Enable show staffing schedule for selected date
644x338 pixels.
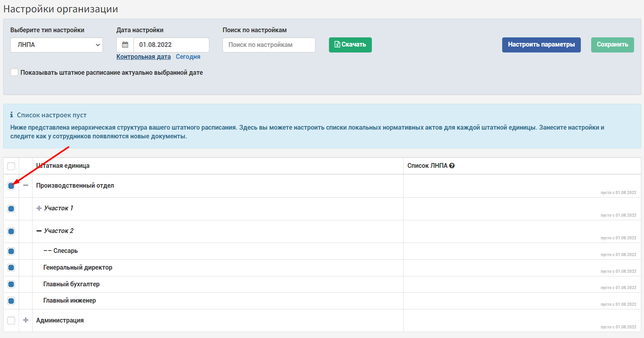14,72
